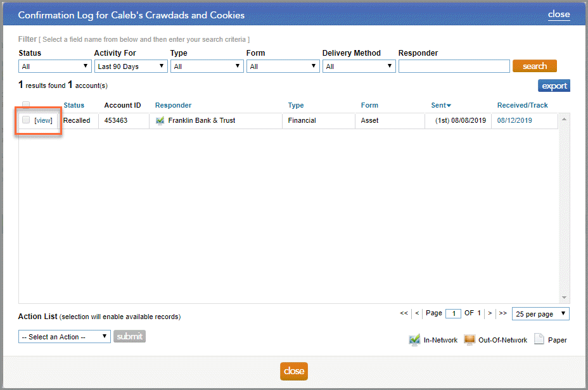588x390 pixels.
Task: Click the Paper document legend icon
Action: 539,339
